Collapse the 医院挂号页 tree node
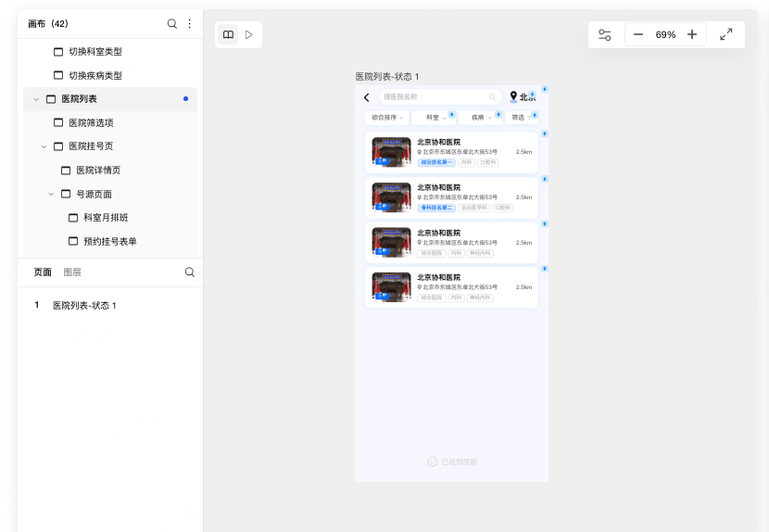Image resolution: width=769 pixels, height=532 pixels. (x=44, y=146)
